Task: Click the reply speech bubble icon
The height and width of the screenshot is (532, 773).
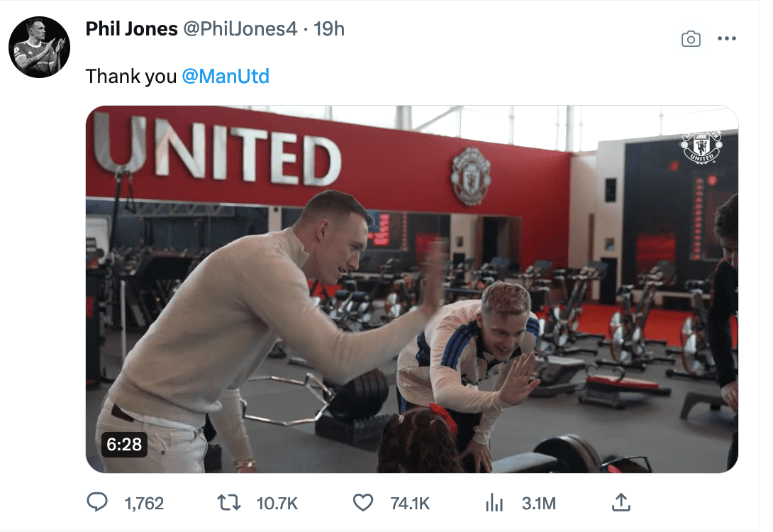Action: (97, 502)
